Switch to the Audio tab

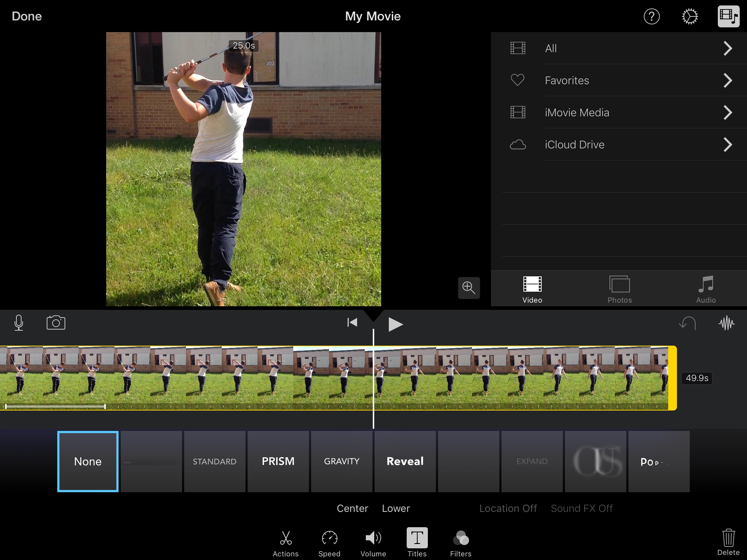click(706, 289)
